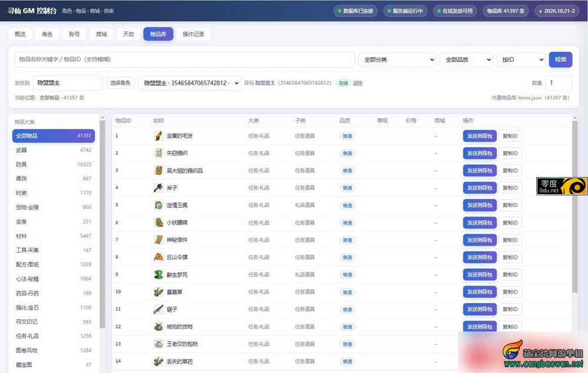Click the 数据库已连接 status badge
The width and height of the screenshot is (588, 373).
point(356,11)
